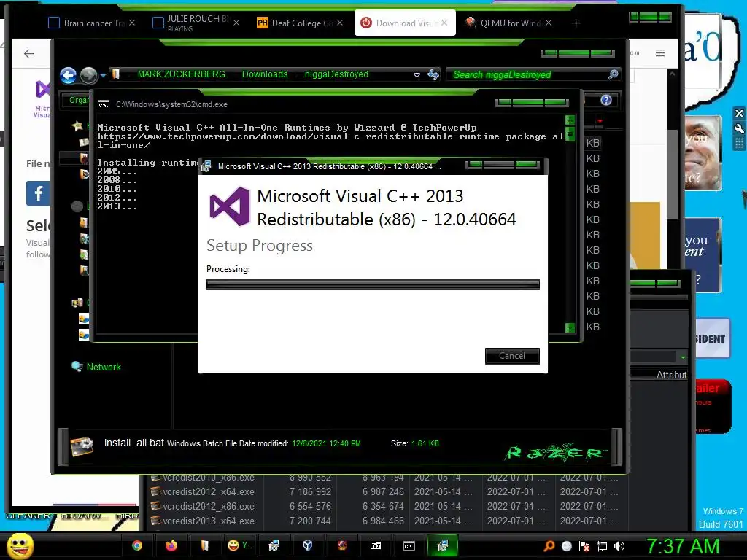Click the Size value 1.61 KB
The image size is (747, 560).
(425, 443)
